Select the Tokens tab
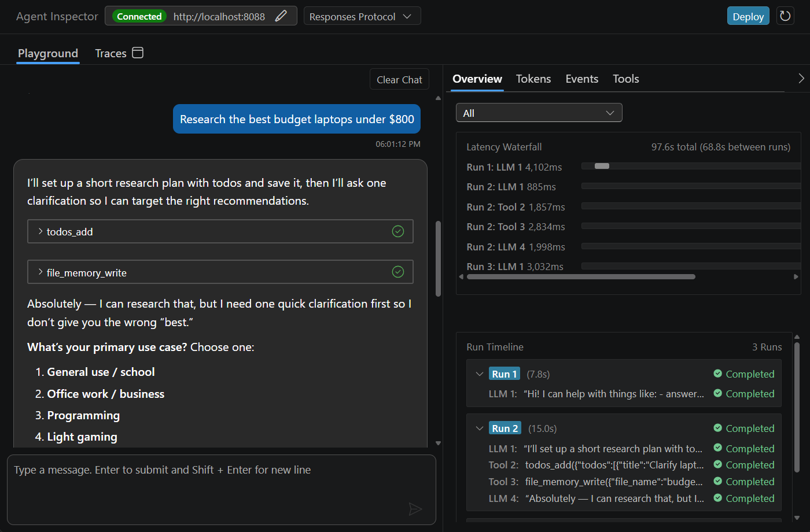The width and height of the screenshot is (810, 532). tap(533, 79)
